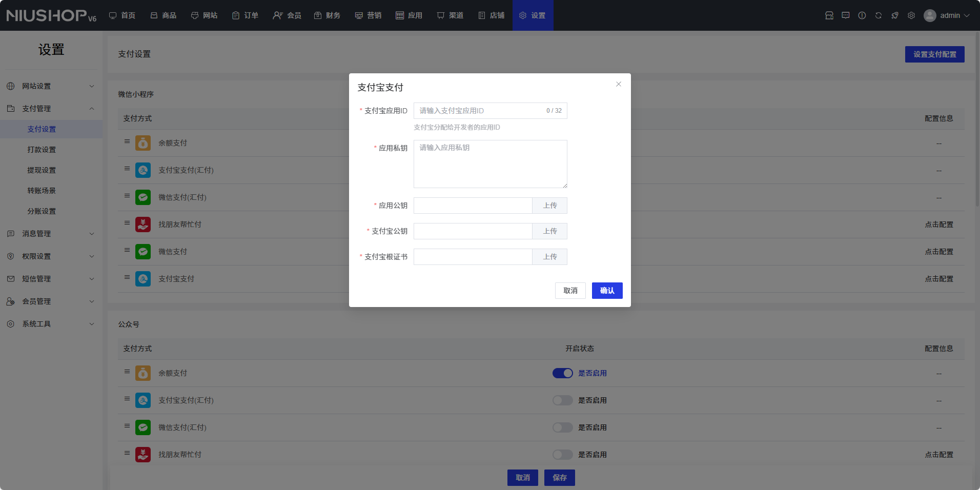Focus the 支付宝应用ID input field

click(479, 111)
